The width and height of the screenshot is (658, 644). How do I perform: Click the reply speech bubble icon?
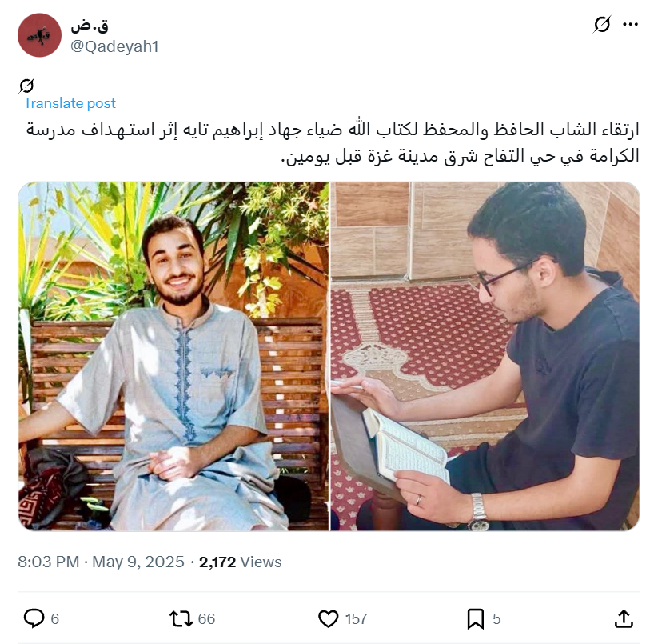(34, 618)
